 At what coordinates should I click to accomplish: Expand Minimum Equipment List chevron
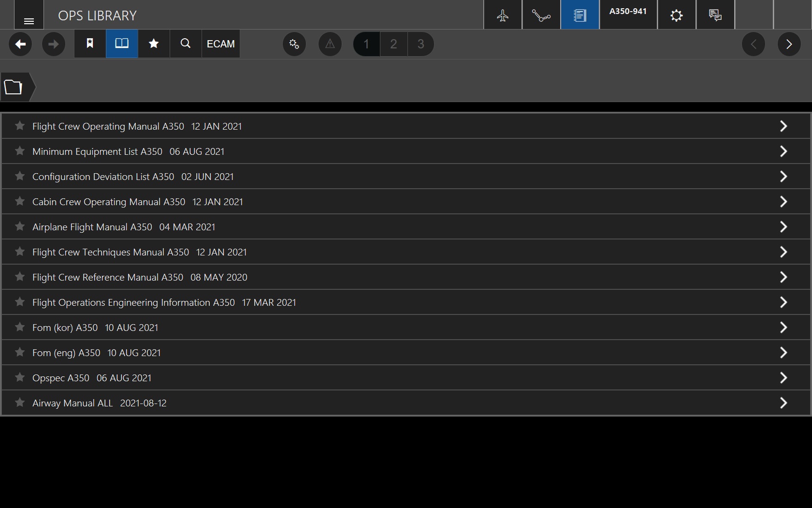pyautogui.click(x=783, y=151)
